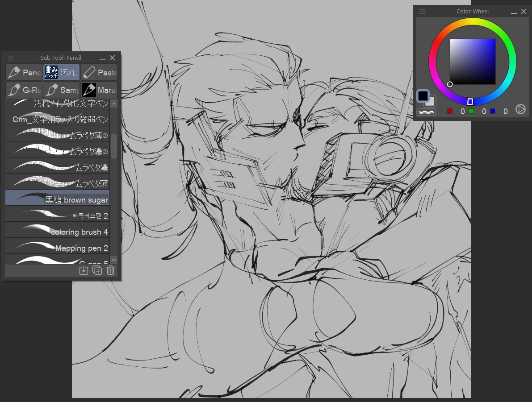The image size is (532, 402).
Task: Open the Color Wheel panel menu
Action: click(422, 12)
